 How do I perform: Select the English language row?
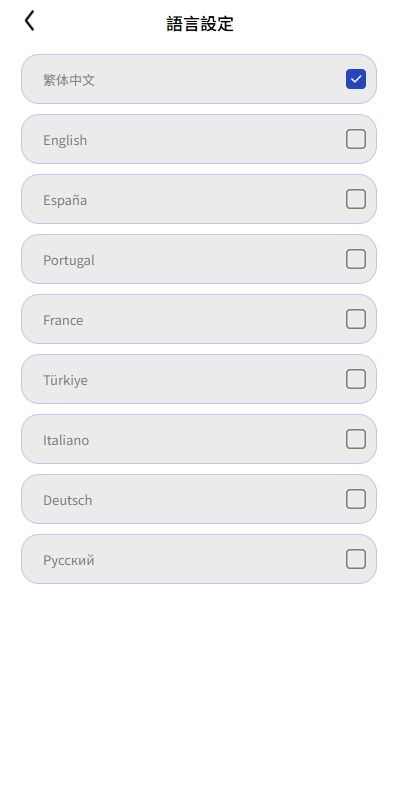(199, 139)
